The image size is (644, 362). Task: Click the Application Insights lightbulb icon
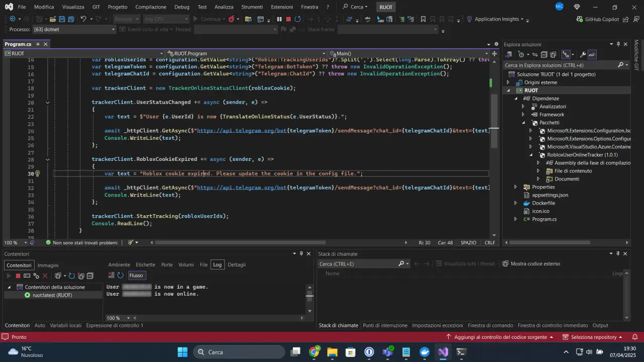coord(469,19)
